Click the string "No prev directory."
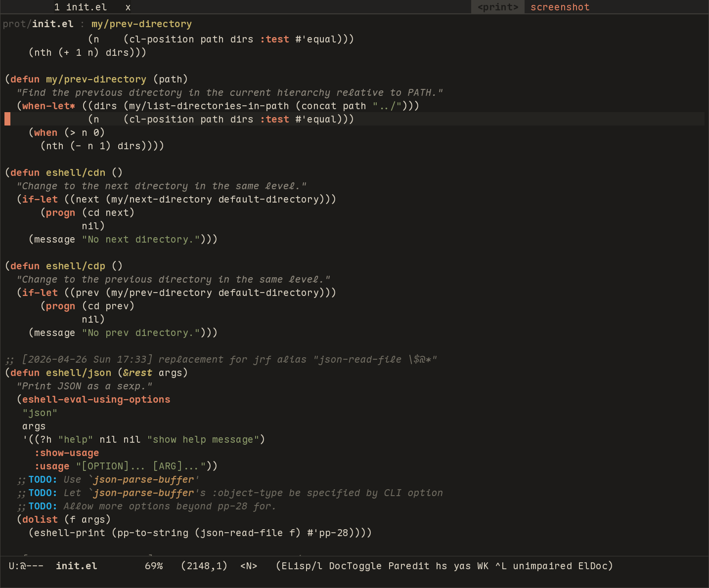This screenshot has height=588, width=709. (x=141, y=333)
